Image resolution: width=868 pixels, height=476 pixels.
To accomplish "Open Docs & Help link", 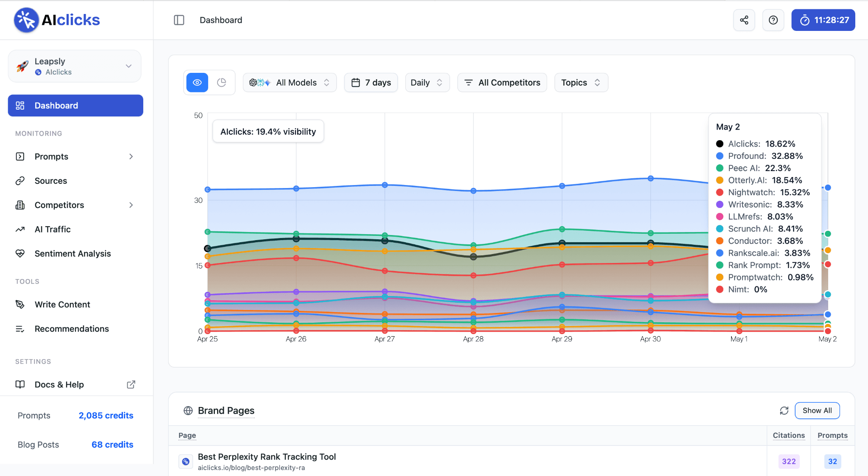I will click(x=75, y=385).
